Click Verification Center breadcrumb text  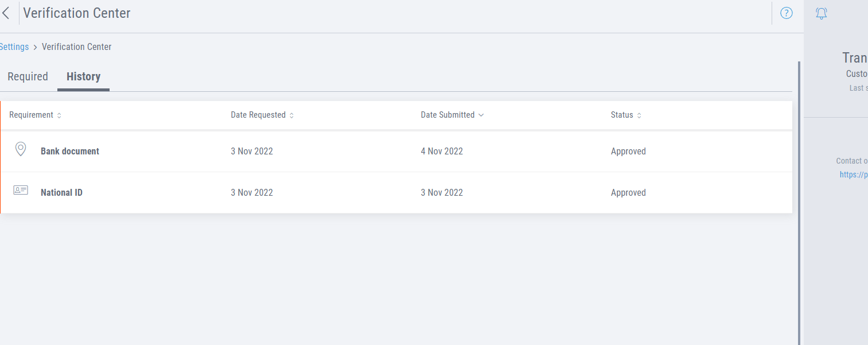76,47
